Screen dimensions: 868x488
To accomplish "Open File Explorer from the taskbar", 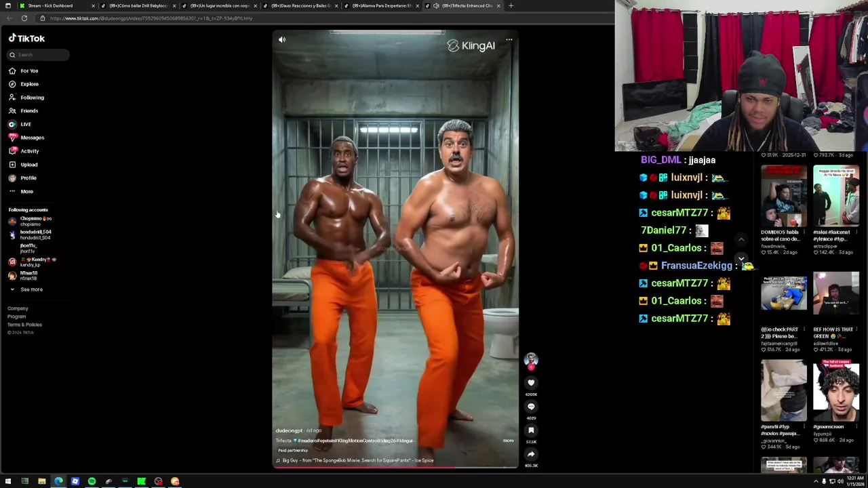I will pyautogui.click(x=41, y=481).
